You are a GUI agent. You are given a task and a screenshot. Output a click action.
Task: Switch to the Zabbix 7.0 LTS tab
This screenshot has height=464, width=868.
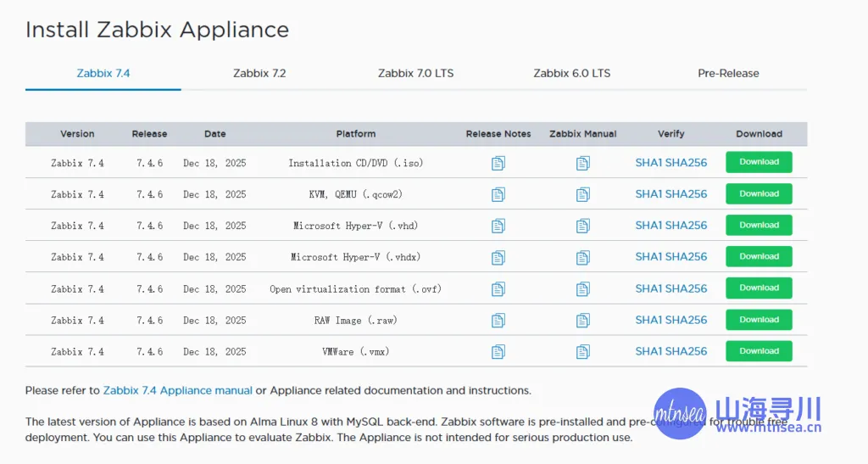(x=415, y=73)
